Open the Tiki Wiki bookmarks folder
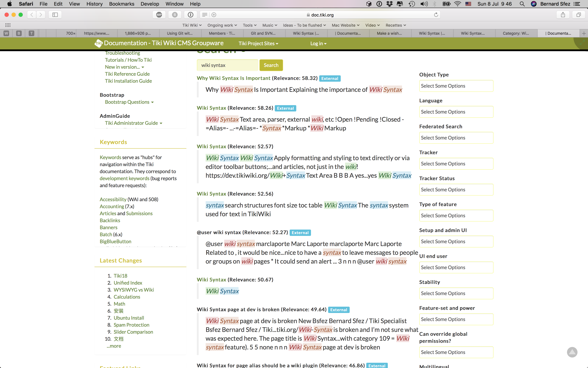The width and height of the screenshot is (588, 368). (x=192, y=25)
